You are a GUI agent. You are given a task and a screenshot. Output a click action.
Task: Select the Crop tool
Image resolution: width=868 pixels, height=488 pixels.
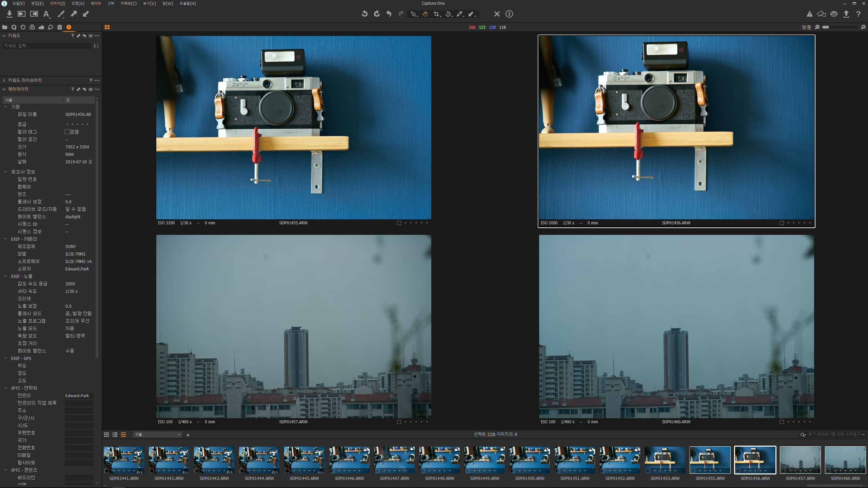click(x=437, y=14)
